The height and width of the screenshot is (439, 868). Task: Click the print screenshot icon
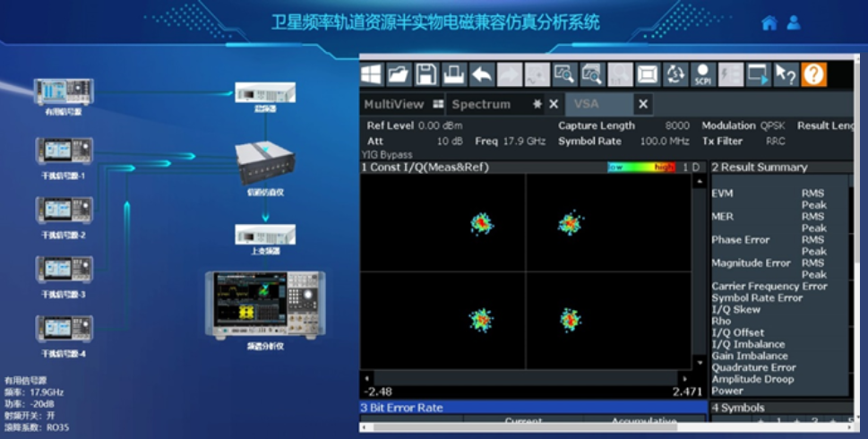[454, 73]
